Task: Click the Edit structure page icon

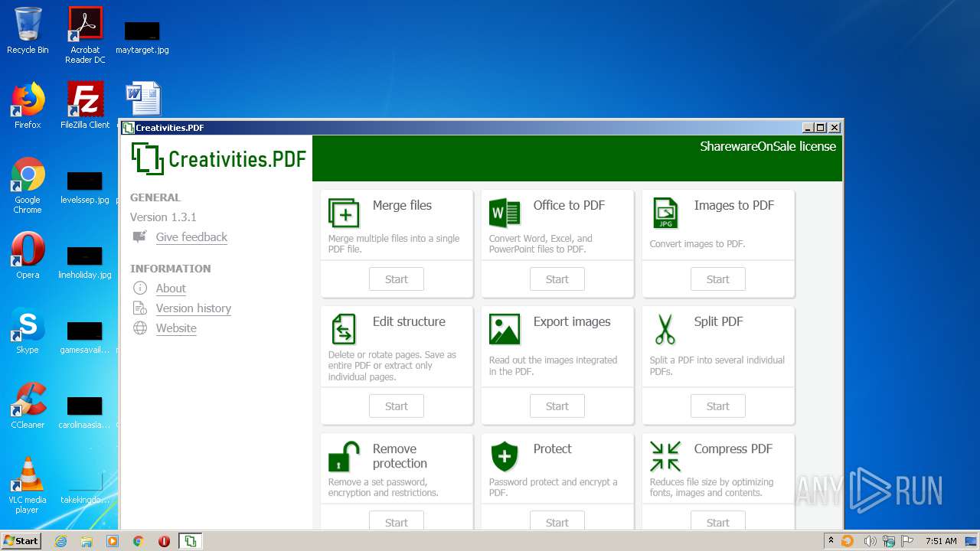Action: coord(344,329)
